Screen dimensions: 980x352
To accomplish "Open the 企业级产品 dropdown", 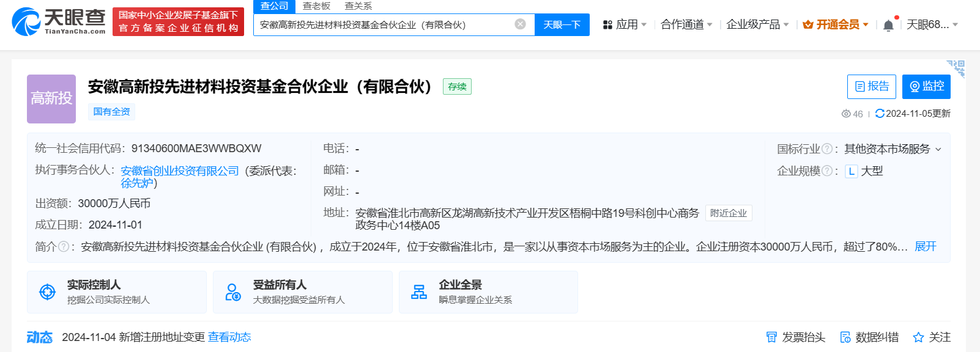I will point(757,25).
